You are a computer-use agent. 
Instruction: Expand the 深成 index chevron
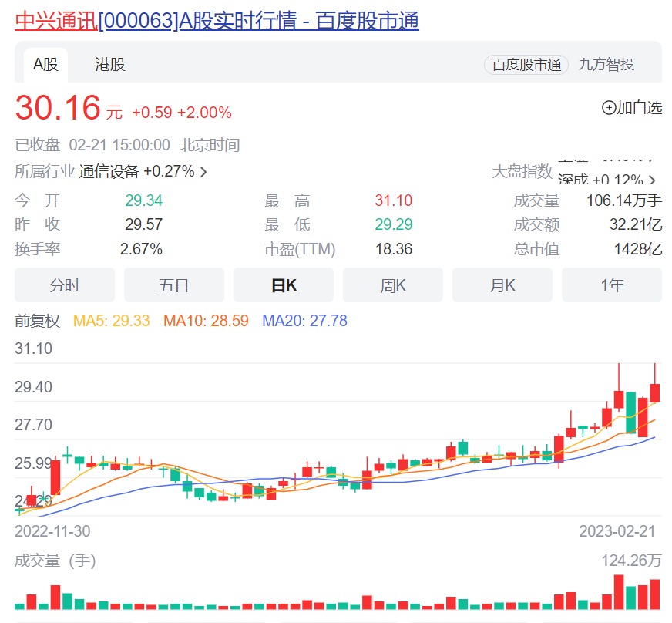coord(652,180)
